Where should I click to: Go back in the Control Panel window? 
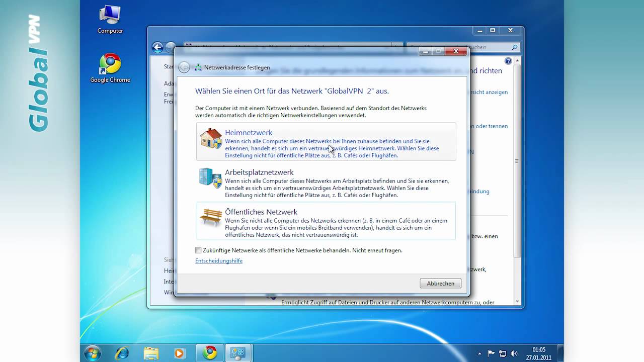click(158, 48)
